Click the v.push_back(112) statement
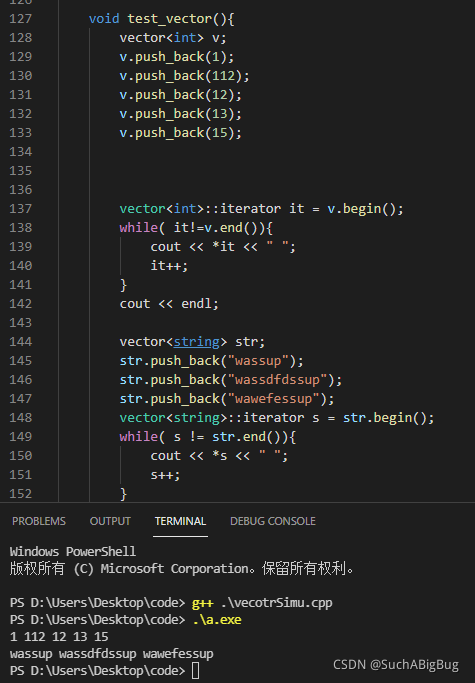The height and width of the screenshot is (683, 475). tap(184, 76)
